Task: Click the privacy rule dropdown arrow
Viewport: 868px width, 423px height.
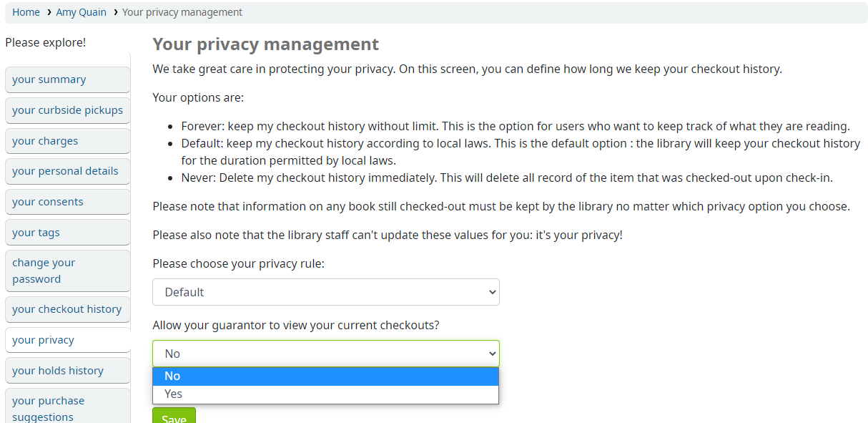Action: 492,292
